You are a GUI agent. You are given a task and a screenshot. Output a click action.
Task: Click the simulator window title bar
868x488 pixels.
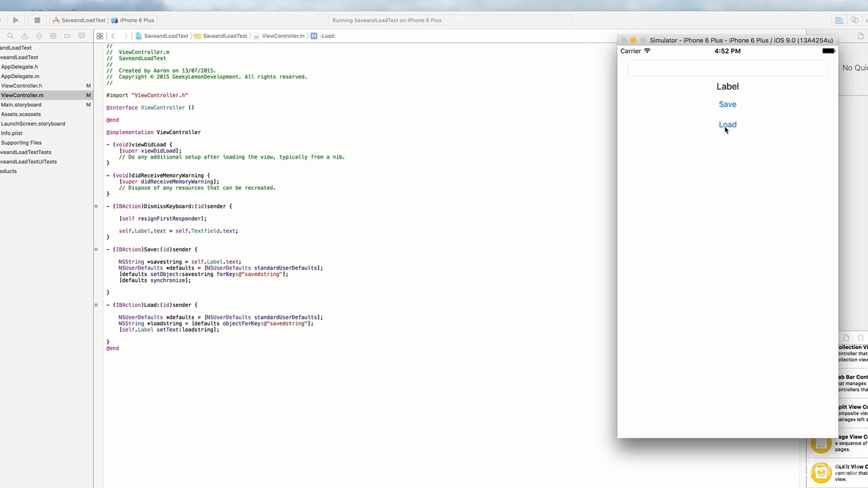pyautogui.click(x=728, y=41)
